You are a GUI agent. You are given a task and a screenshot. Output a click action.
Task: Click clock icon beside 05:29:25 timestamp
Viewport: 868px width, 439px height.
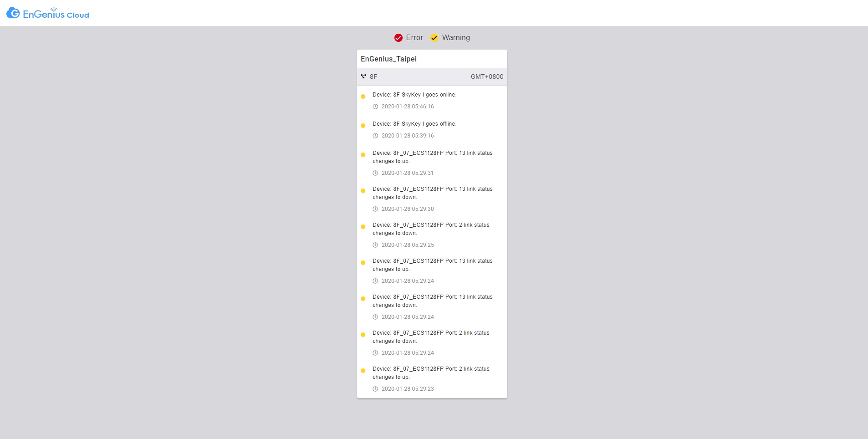(375, 245)
